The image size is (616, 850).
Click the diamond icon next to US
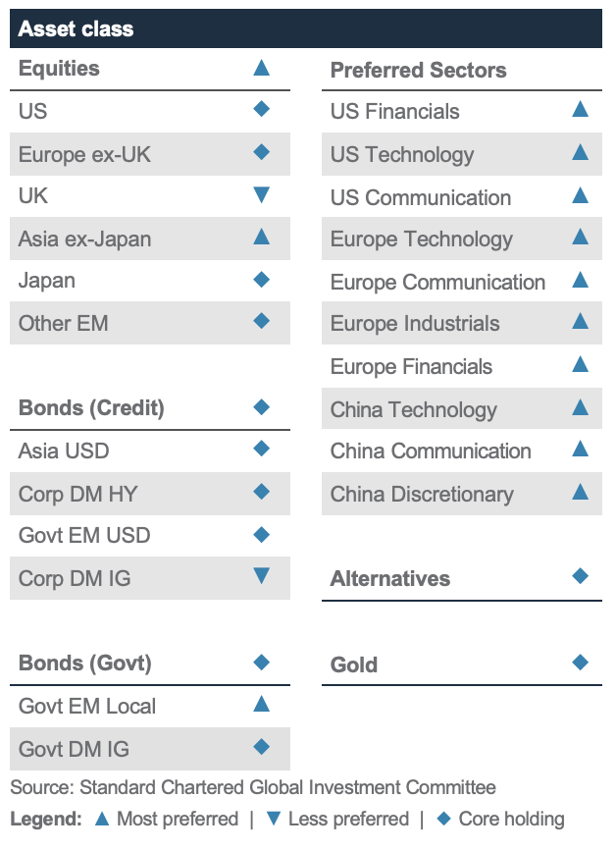point(262,109)
